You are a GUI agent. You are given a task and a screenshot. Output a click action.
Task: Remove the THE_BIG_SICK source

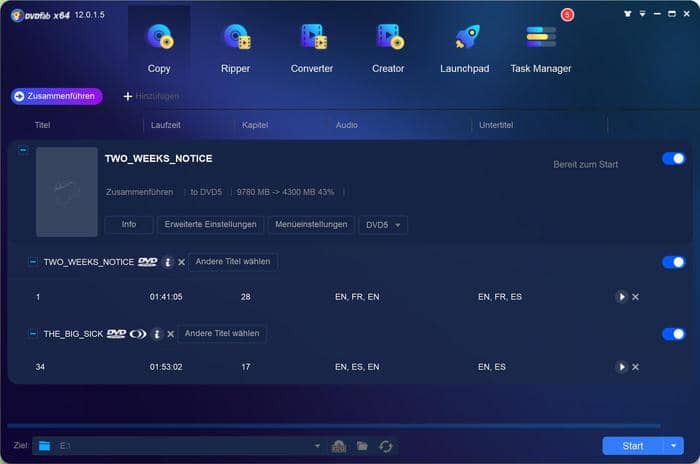point(171,334)
